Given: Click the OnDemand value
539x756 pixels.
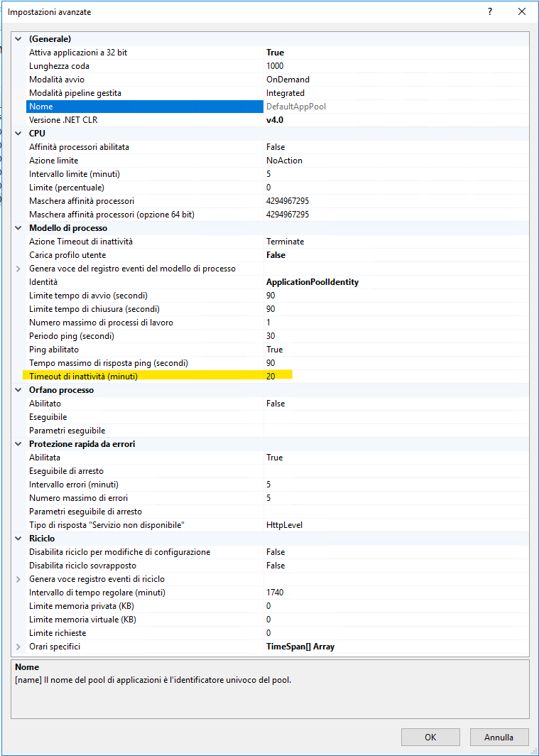Looking at the screenshot, I should (288, 80).
